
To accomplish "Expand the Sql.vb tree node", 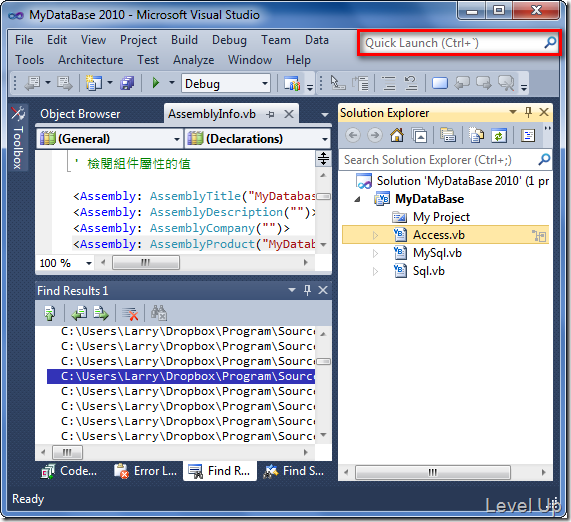I will click(375, 271).
